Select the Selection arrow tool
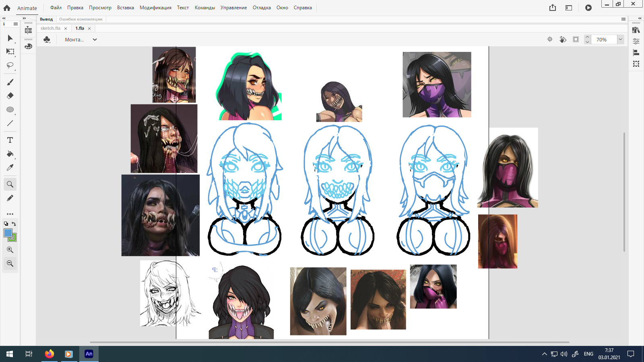 click(x=10, y=38)
